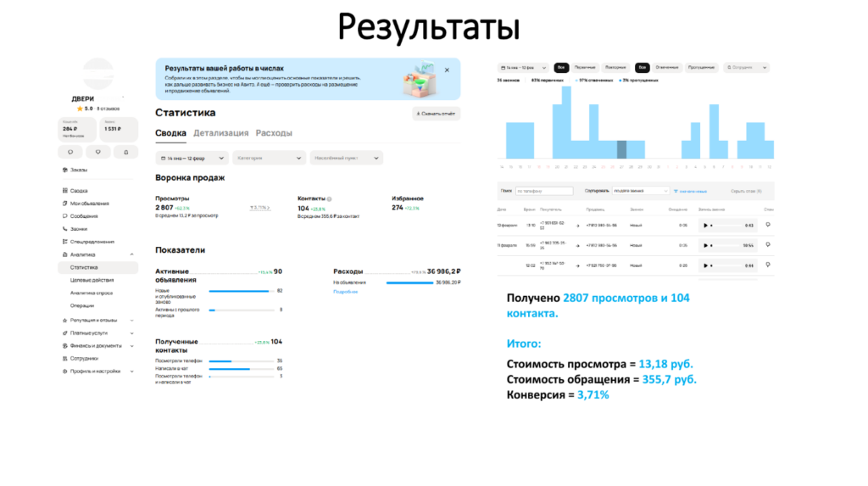Viewport: 868px width, 486px height.
Task: Click the favorites heart button under wallet
Action: coord(98,152)
